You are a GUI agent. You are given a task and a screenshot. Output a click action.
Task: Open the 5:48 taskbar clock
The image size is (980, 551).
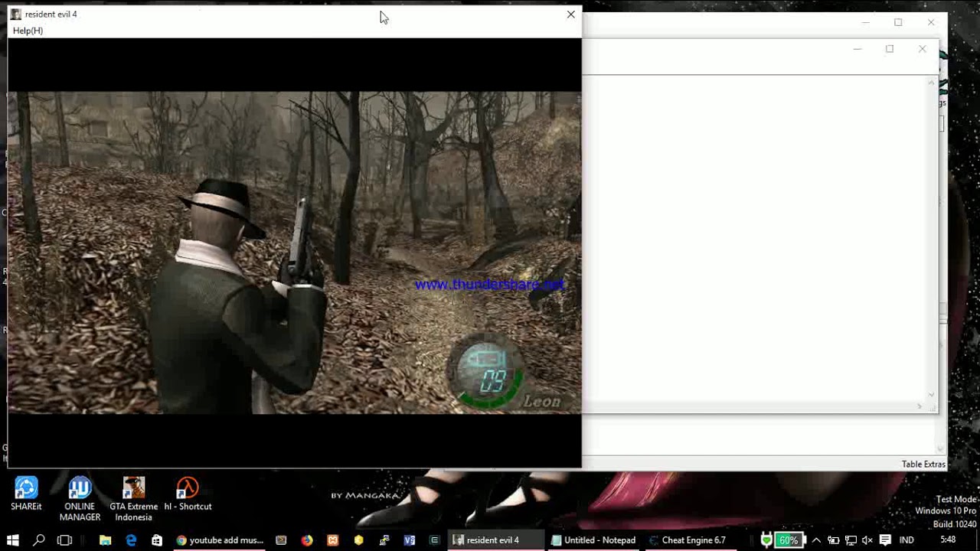click(948, 540)
